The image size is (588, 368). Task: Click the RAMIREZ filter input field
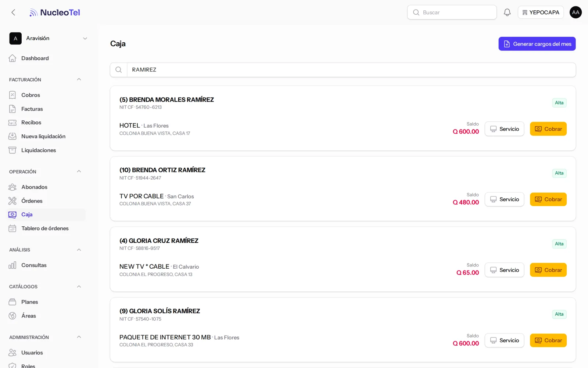pos(351,70)
